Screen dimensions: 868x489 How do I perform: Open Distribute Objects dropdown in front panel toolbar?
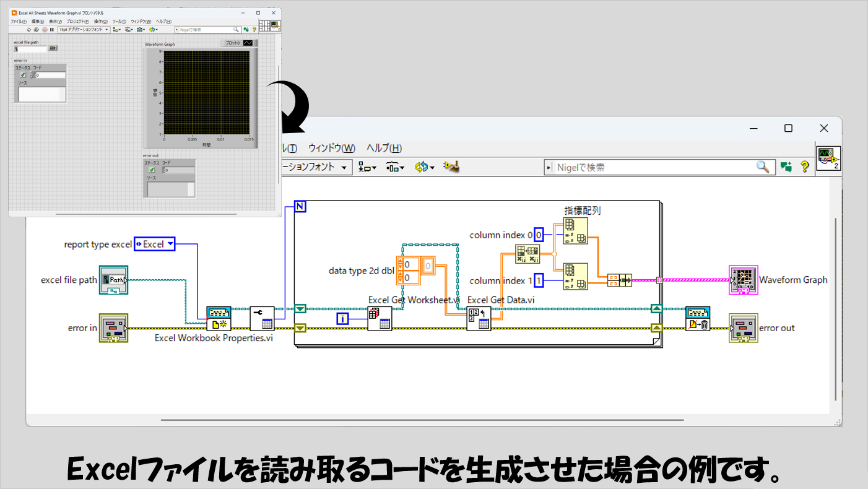(x=129, y=29)
